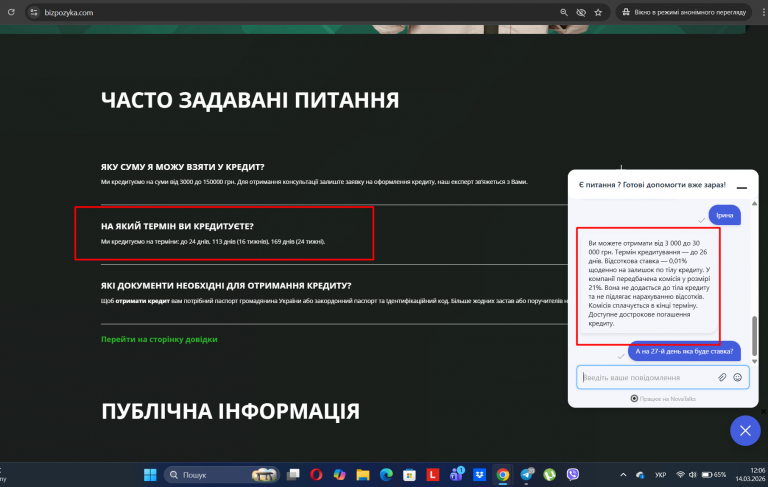The width and height of the screenshot is (768, 487).
Task: Click the bold "отримати кредит" text in documents answer
Action: click(142, 301)
